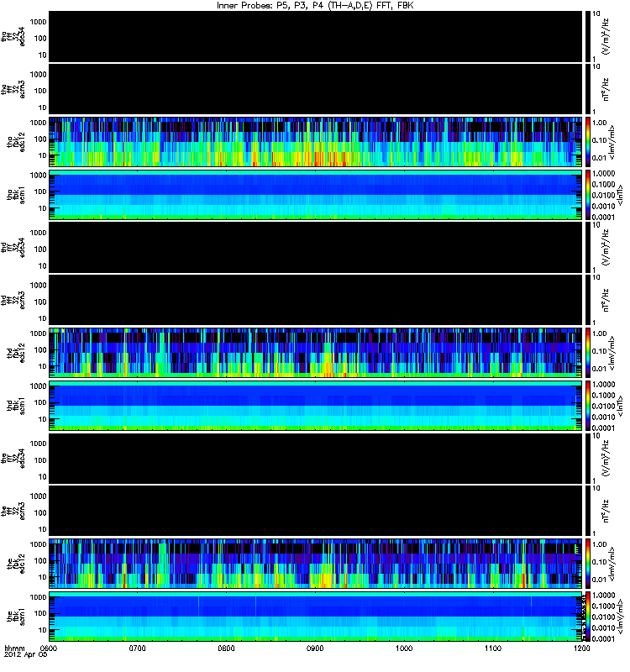Viewport: 630px width, 672px height.
Task: Click the thd fbk scm1 color scale bar
Action: pyautogui.click(x=588, y=406)
